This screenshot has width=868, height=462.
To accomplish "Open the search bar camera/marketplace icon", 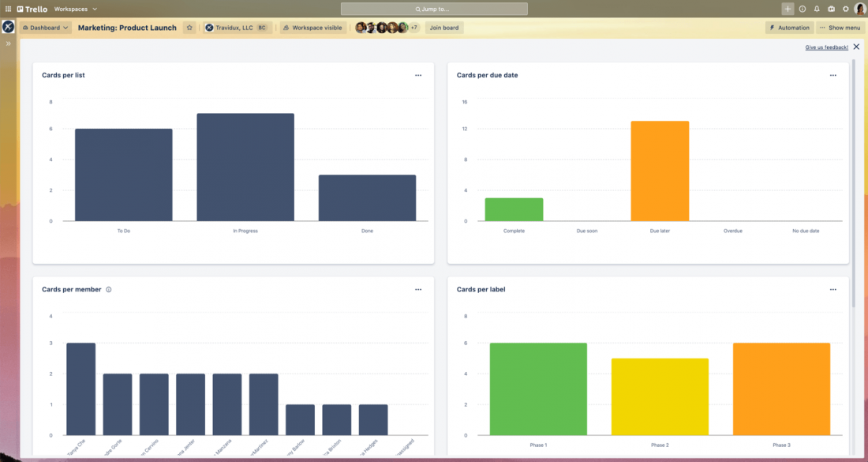I will (x=831, y=9).
